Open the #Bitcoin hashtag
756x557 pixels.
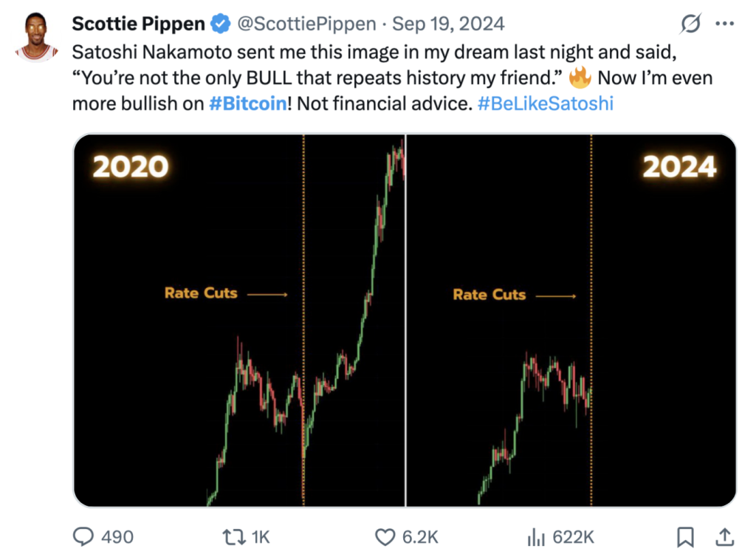point(248,103)
